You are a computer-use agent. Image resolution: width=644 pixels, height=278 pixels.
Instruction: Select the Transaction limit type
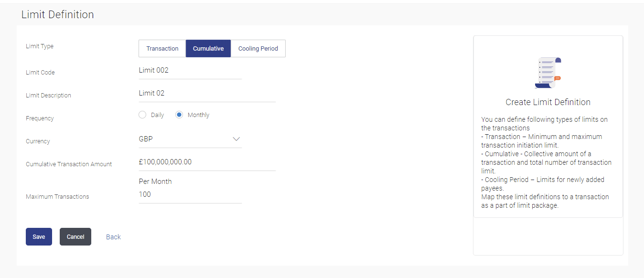tap(162, 49)
